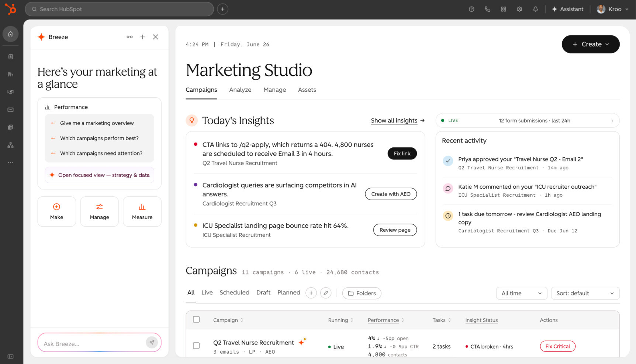Click the Breeze link/chain icon
The width and height of the screenshot is (636, 364).
coord(129,37)
